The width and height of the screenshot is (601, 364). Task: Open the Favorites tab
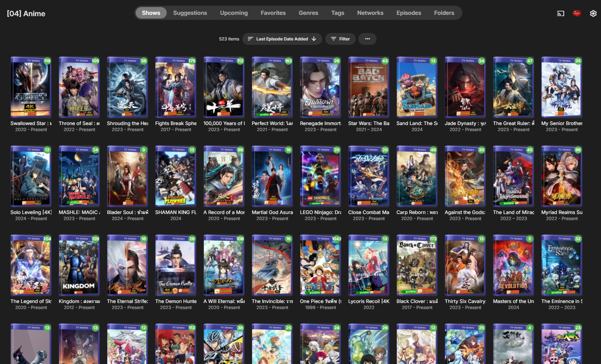click(x=273, y=13)
